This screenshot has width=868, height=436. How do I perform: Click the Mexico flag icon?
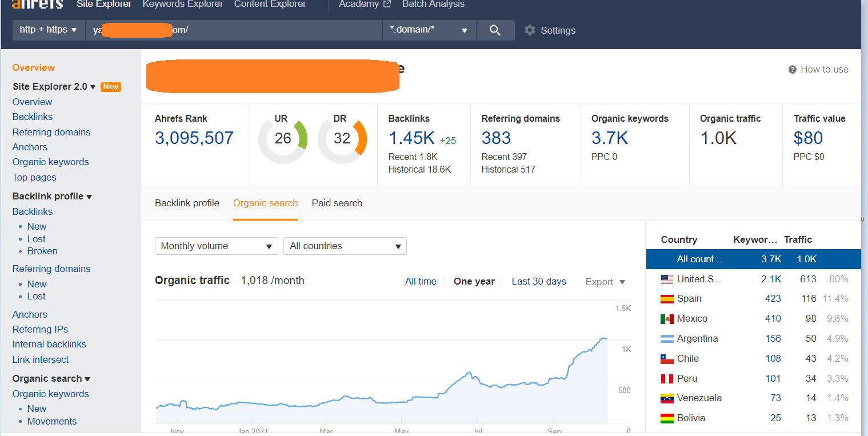(667, 319)
